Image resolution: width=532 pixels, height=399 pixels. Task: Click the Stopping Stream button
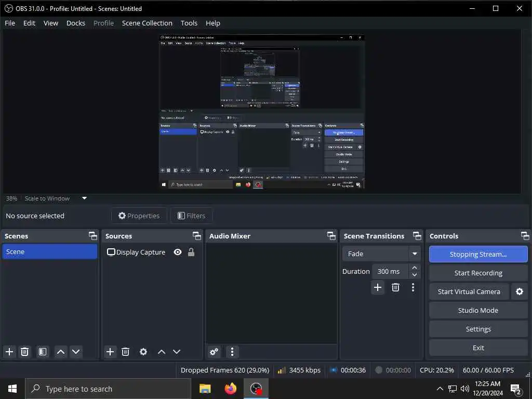point(478,254)
